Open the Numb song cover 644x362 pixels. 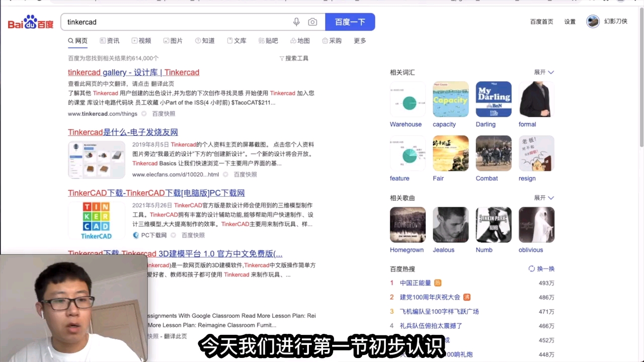tap(494, 225)
